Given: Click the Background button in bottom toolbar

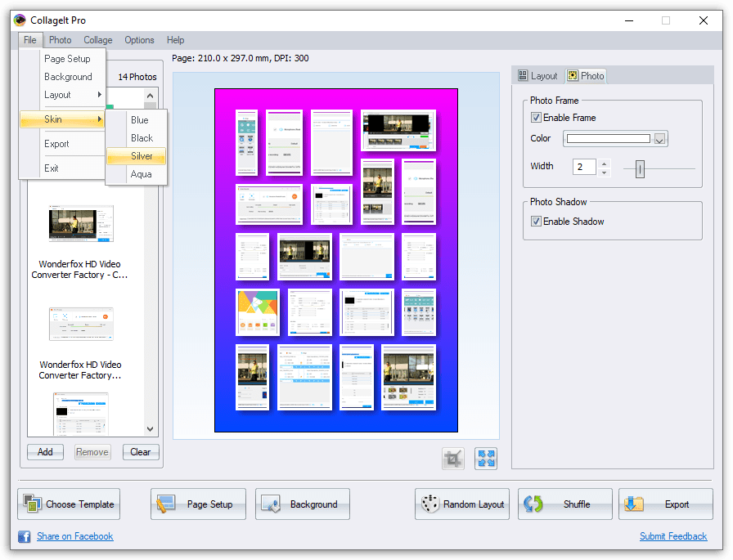Looking at the screenshot, I should tap(303, 504).
